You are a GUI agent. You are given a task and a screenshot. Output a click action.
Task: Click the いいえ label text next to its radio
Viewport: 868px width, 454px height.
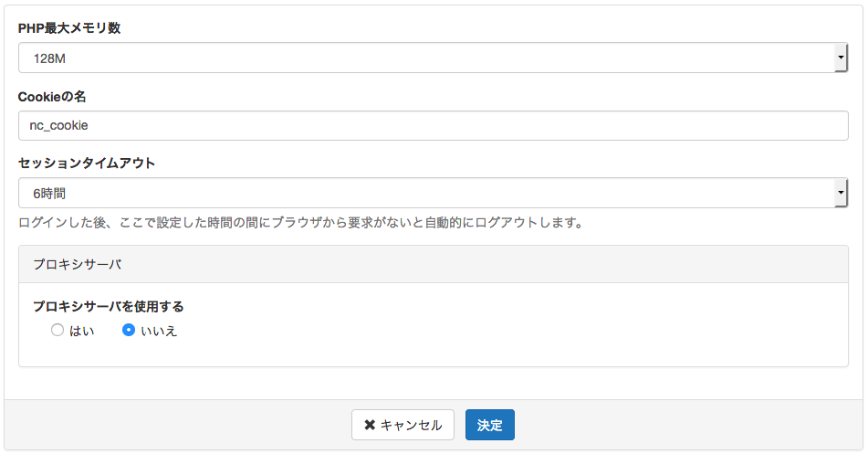159,331
